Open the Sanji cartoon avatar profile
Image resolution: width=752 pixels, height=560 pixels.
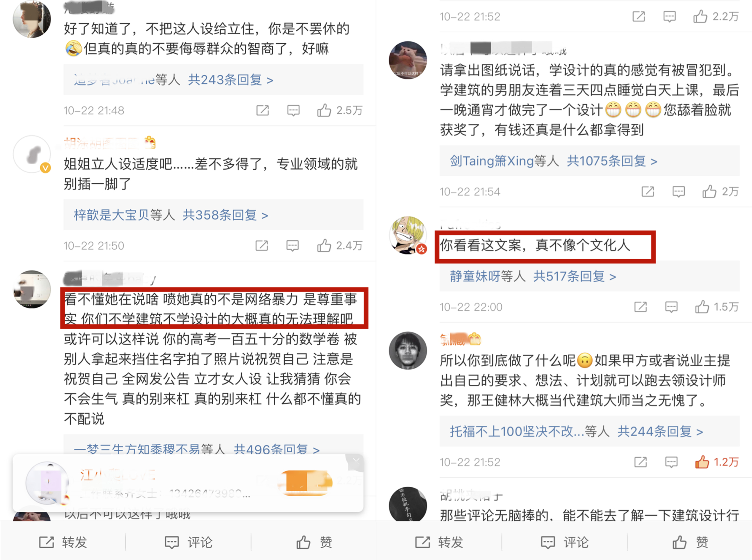(x=408, y=235)
